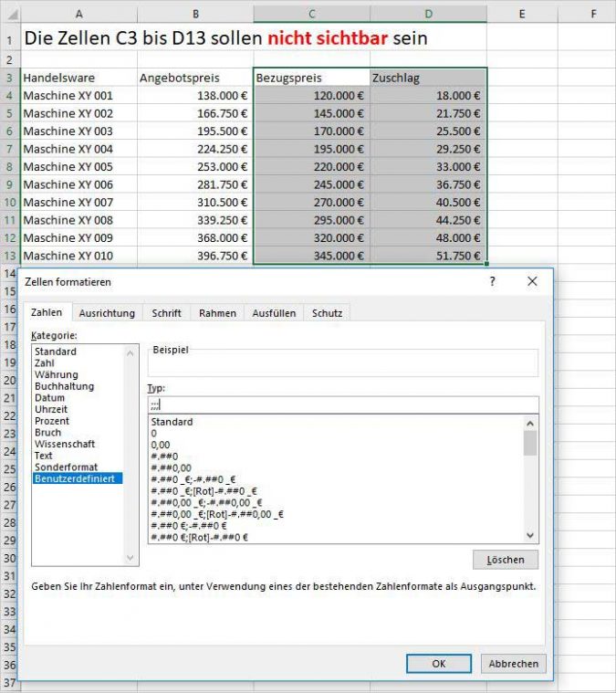Click cell with value 120.000 €
Image resolution: width=616 pixels, height=693 pixels.
(312, 96)
